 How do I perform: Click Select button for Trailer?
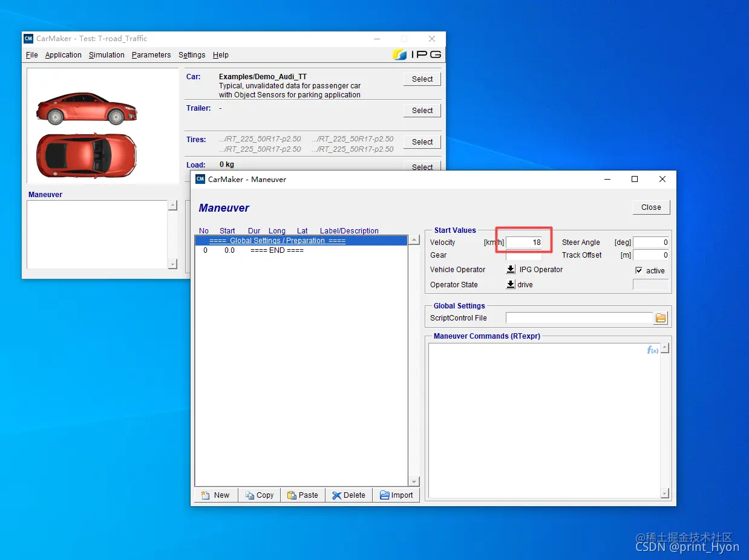click(x=422, y=111)
